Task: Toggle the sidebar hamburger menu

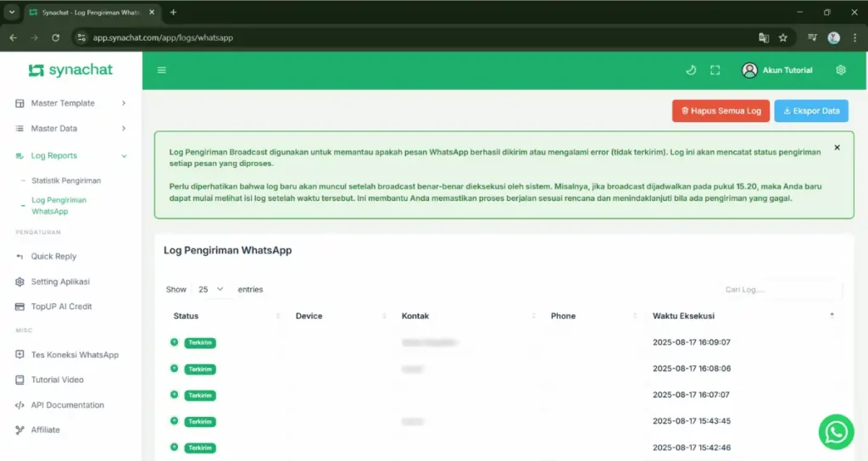Action: [162, 70]
